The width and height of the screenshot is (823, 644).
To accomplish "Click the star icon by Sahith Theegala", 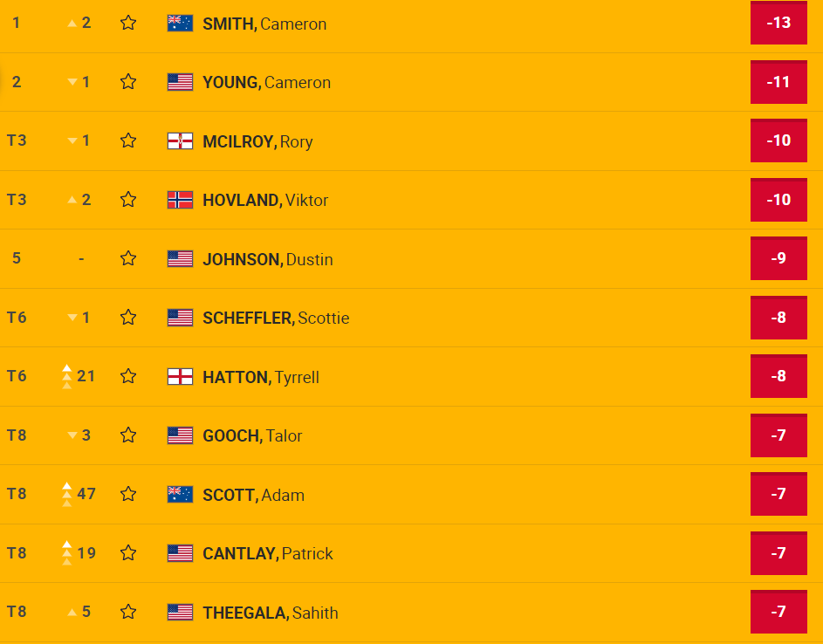I will [x=128, y=612].
